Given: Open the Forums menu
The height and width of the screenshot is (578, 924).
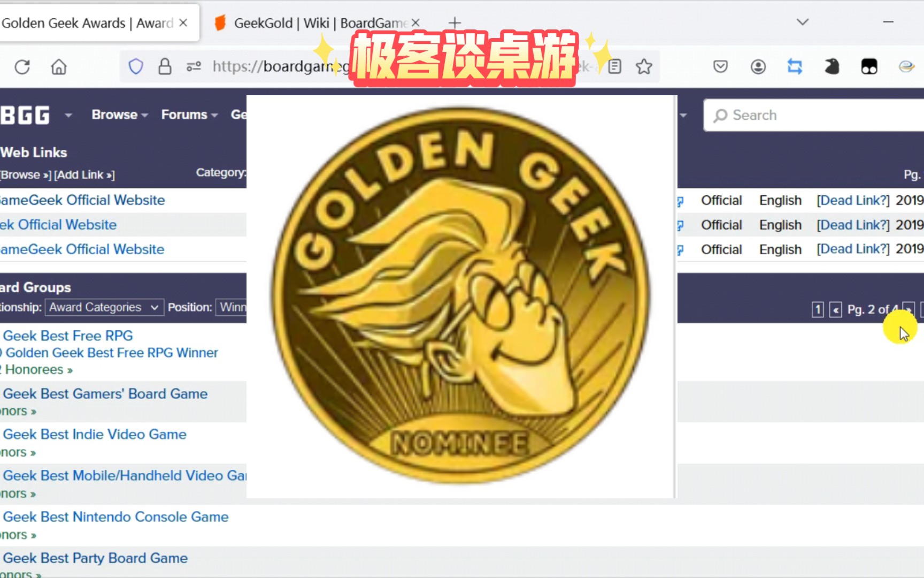Looking at the screenshot, I should pyautogui.click(x=189, y=115).
